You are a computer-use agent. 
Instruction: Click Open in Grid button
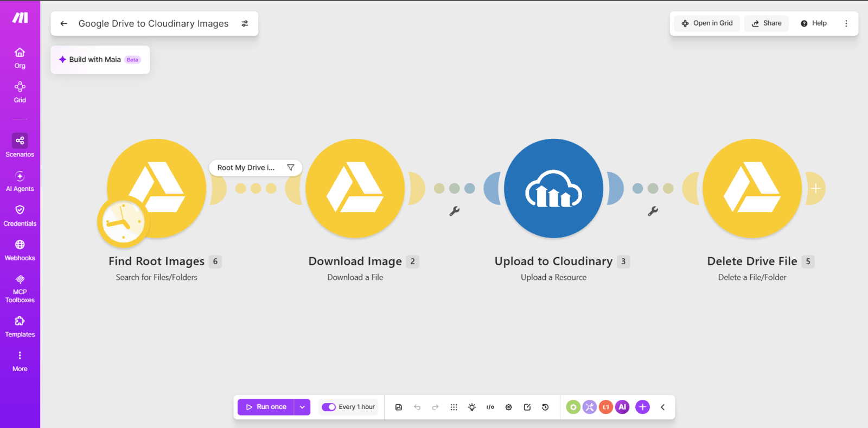click(x=707, y=23)
